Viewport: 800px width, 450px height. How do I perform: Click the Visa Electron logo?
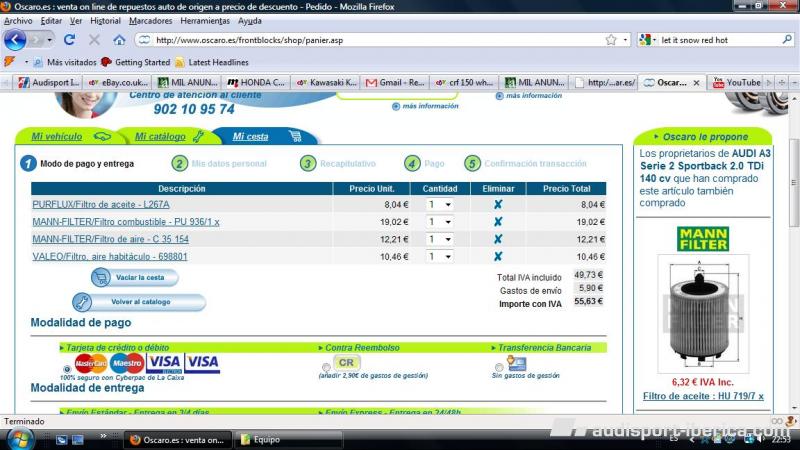point(164,363)
